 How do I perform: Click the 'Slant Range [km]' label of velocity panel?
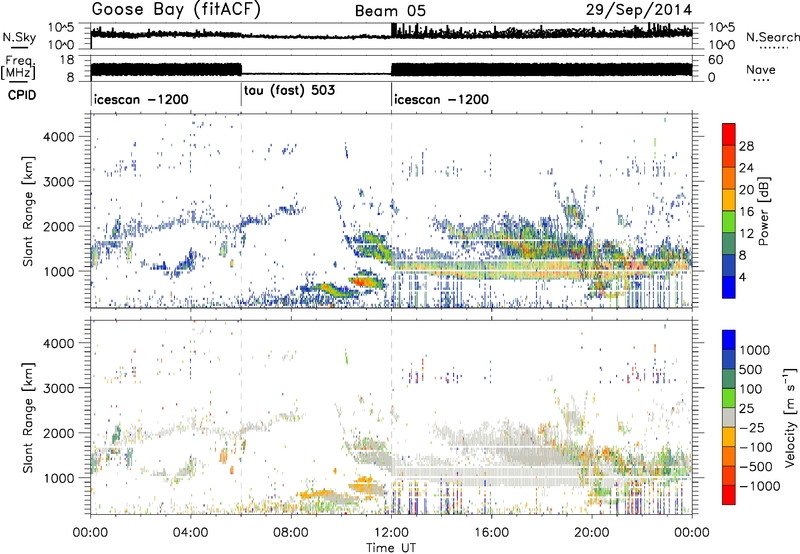(28, 418)
